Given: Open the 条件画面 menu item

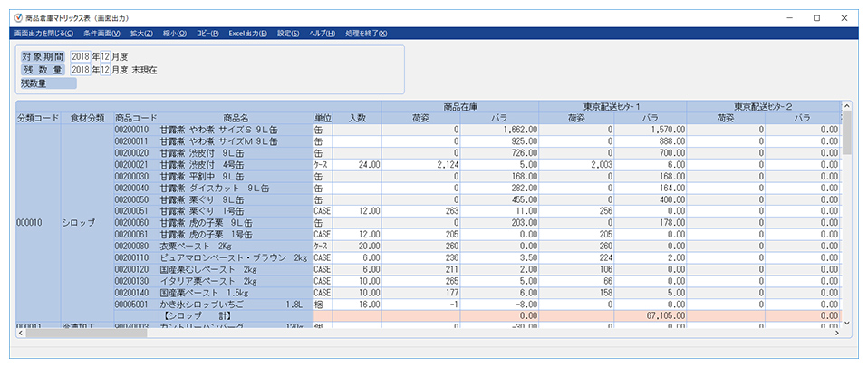Looking at the screenshot, I should coord(101,34).
